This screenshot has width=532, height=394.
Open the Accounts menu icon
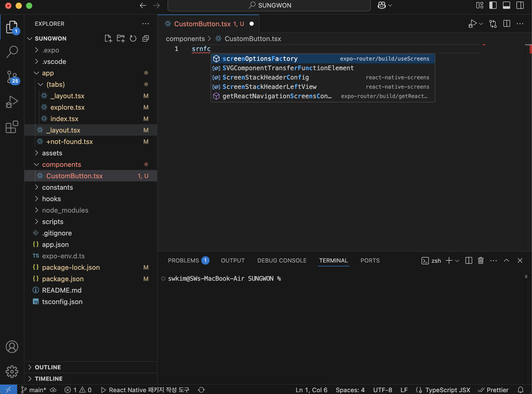coord(12,347)
